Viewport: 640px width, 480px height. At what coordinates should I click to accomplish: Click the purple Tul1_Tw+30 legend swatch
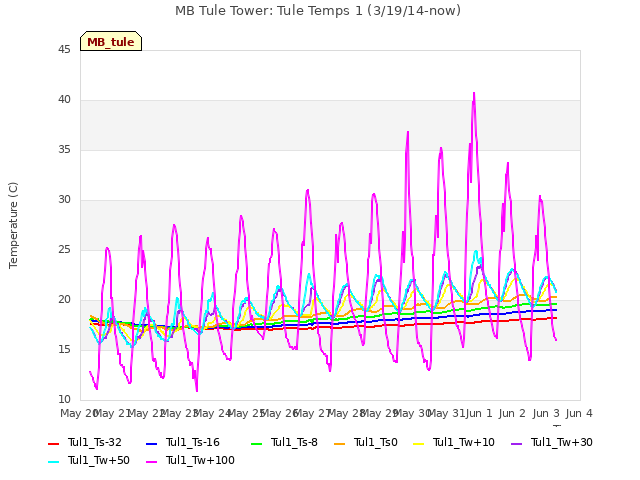[x=516, y=443]
